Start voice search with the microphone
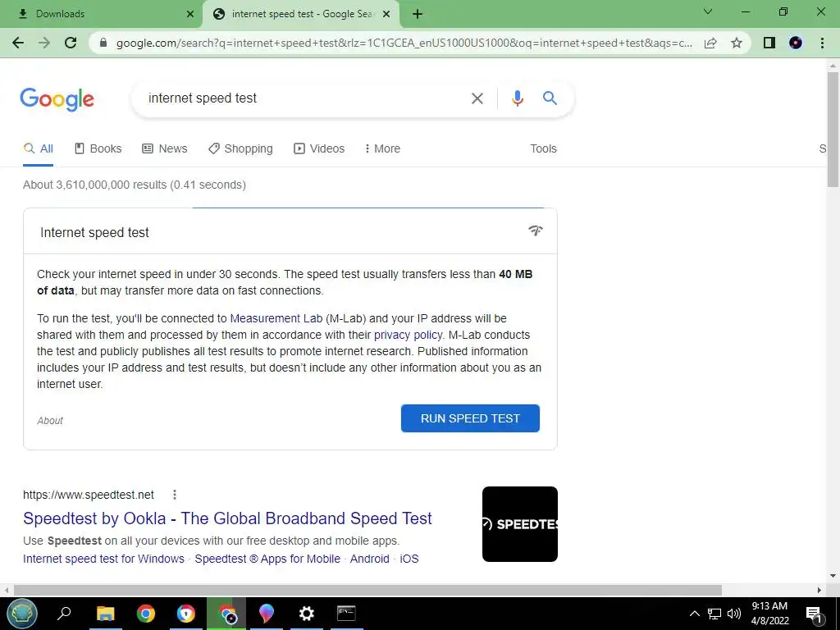This screenshot has width=840, height=630. pyautogui.click(x=517, y=98)
